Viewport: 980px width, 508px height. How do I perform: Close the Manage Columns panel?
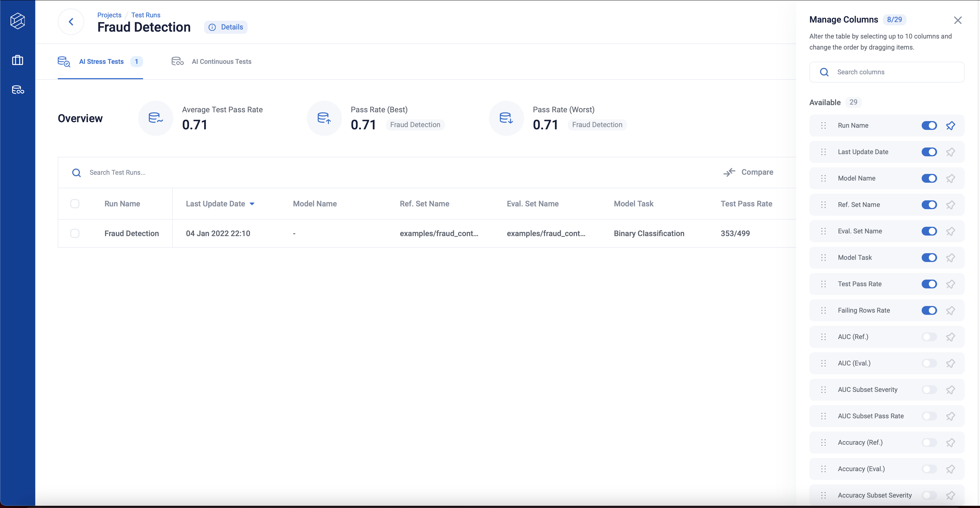click(957, 20)
